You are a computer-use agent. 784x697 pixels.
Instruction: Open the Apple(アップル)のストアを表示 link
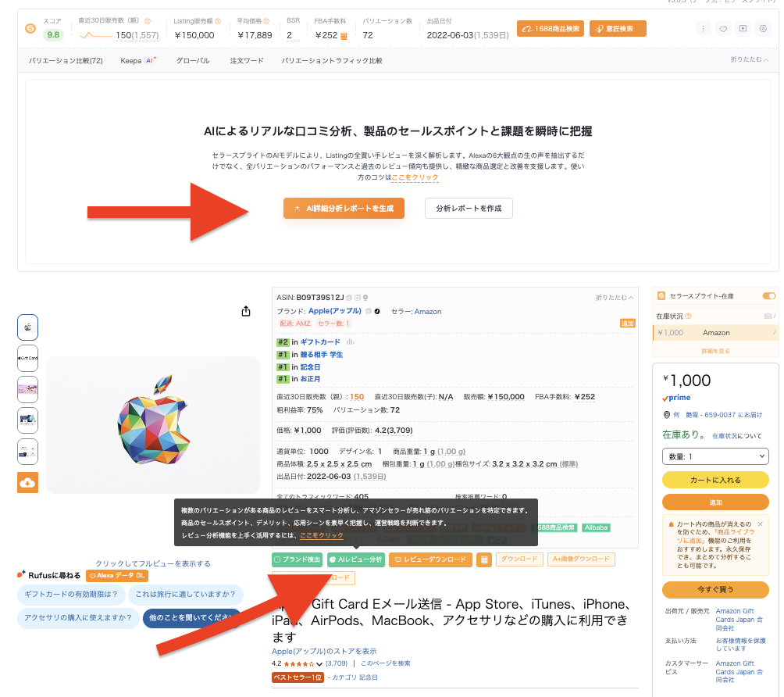(324, 652)
